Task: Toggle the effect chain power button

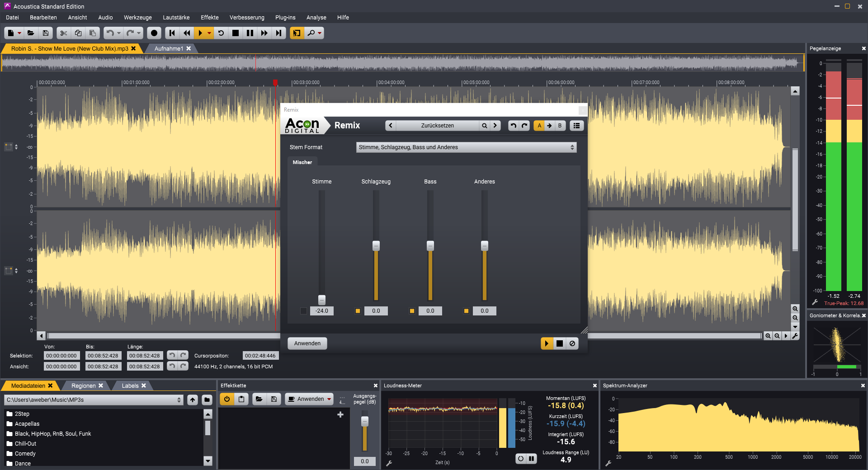Action: [227, 399]
